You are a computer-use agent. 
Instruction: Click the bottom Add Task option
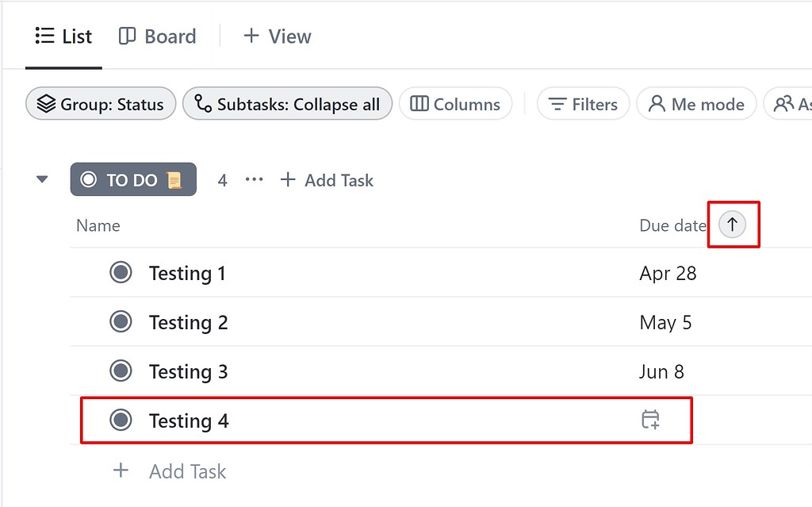[187, 471]
